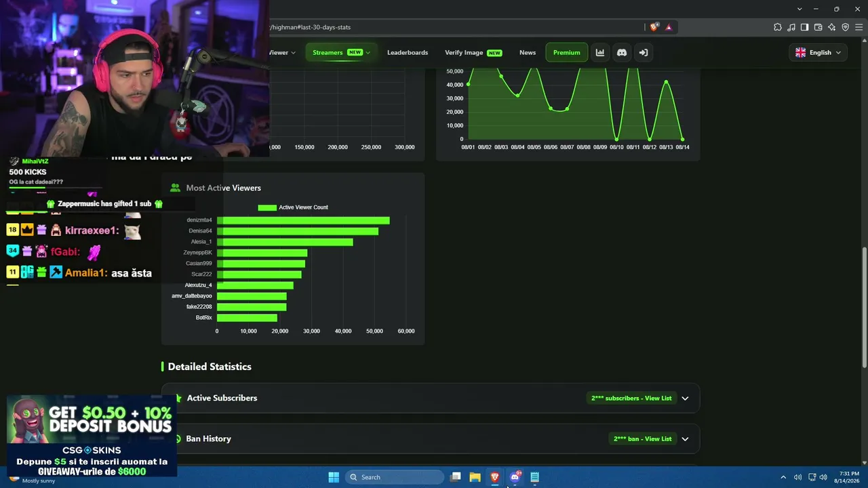Open the media control music note icon
868x488 pixels.
[x=791, y=27]
